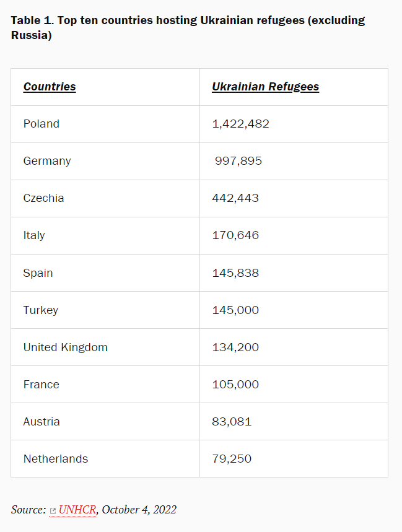The width and height of the screenshot is (402, 532).
Task: Select the Spain country cell
Action: pyautogui.click(x=38, y=273)
